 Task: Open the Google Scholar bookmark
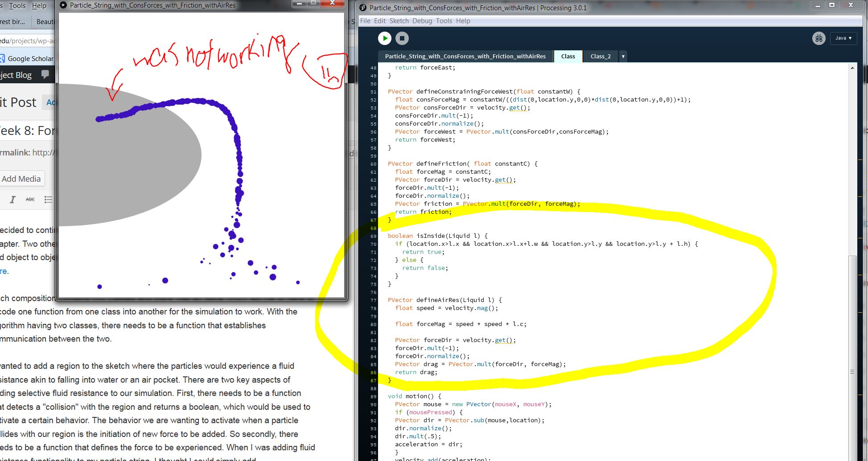click(27, 58)
